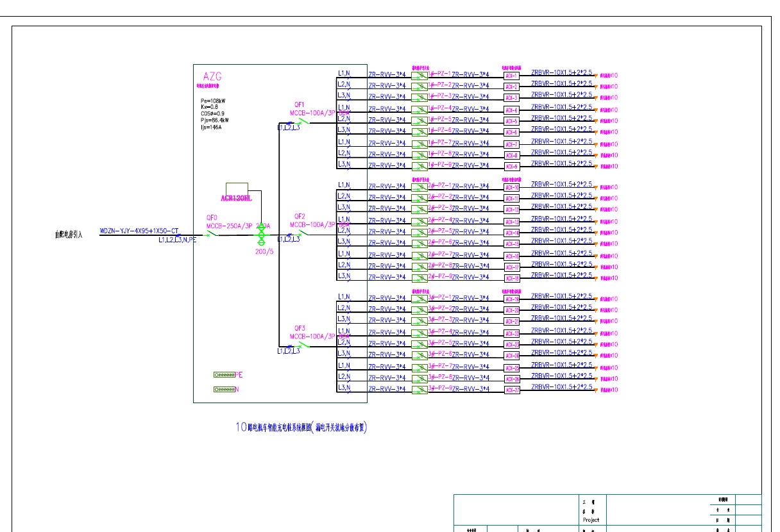Click the ACX-1 charger box
The image size is (780, 532).
[x=511, y=76]
